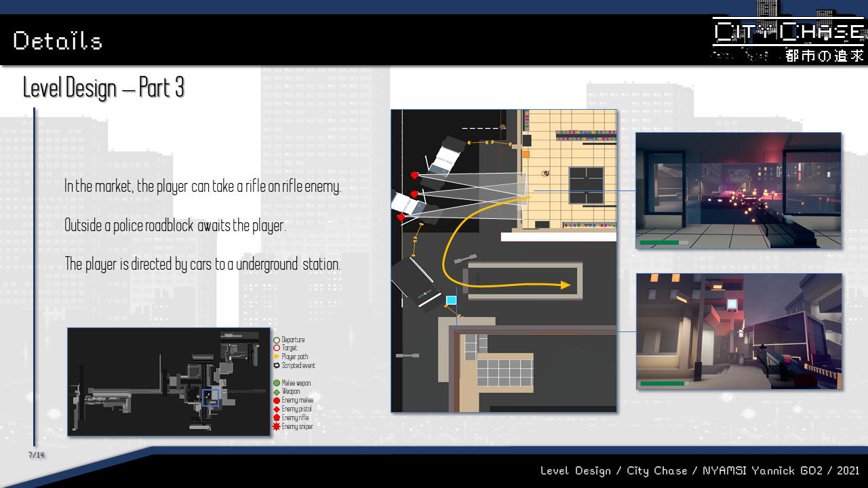Viewport: 868px width, 488px height.
Task: Click the Scripted event legend icon
Action: 277,365
